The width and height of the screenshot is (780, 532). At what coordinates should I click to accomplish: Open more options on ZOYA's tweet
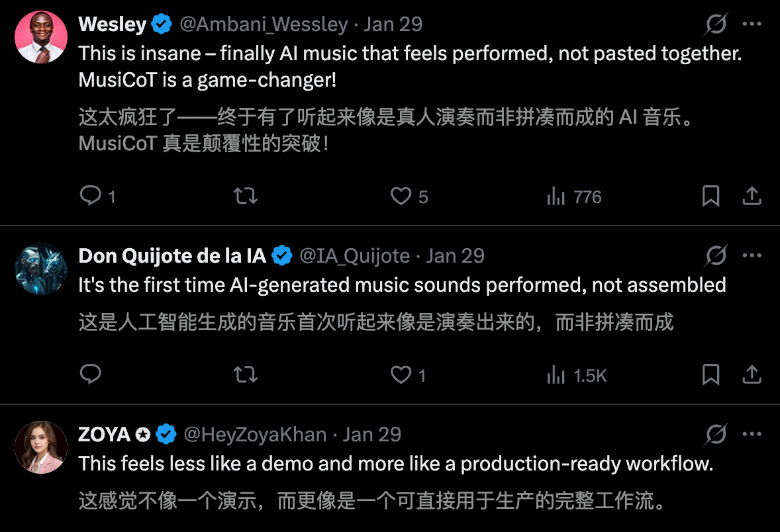[x=752, y=435]
